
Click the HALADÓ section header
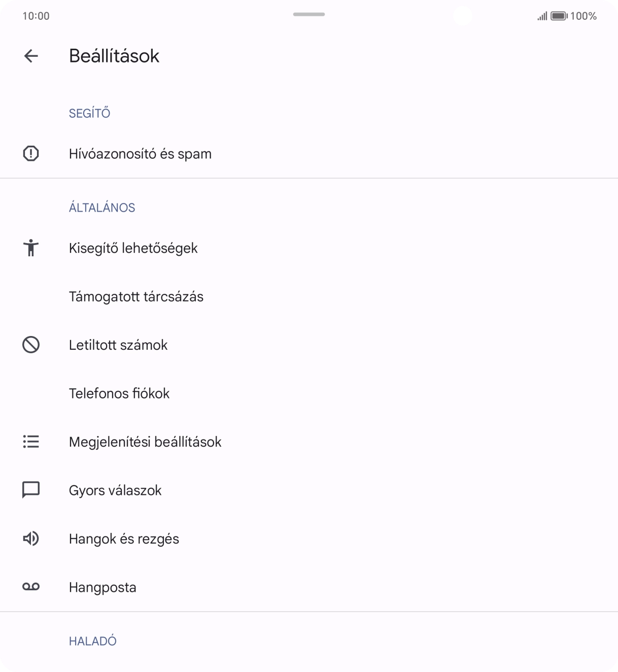pos(92,641)
